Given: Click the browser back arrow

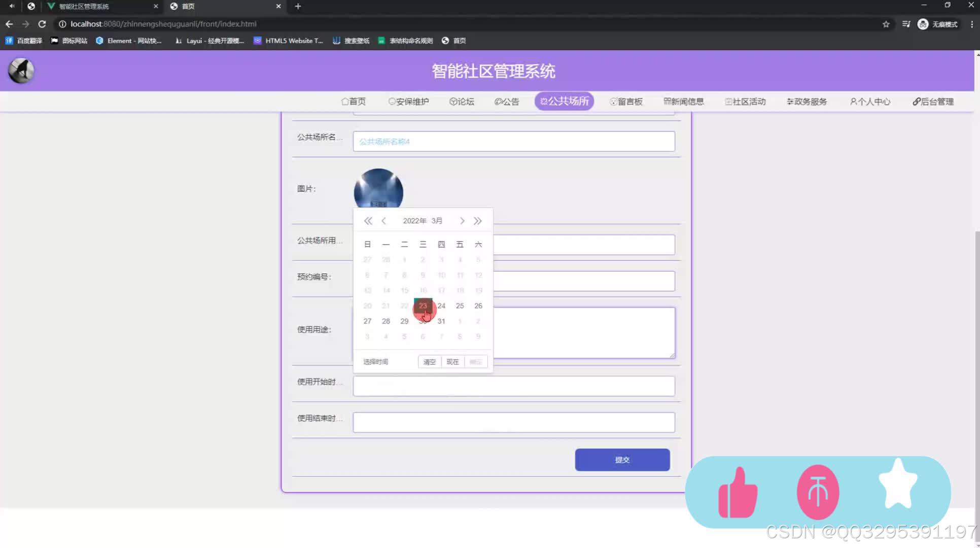Looking at the screenshot, I should click(9, 24).
